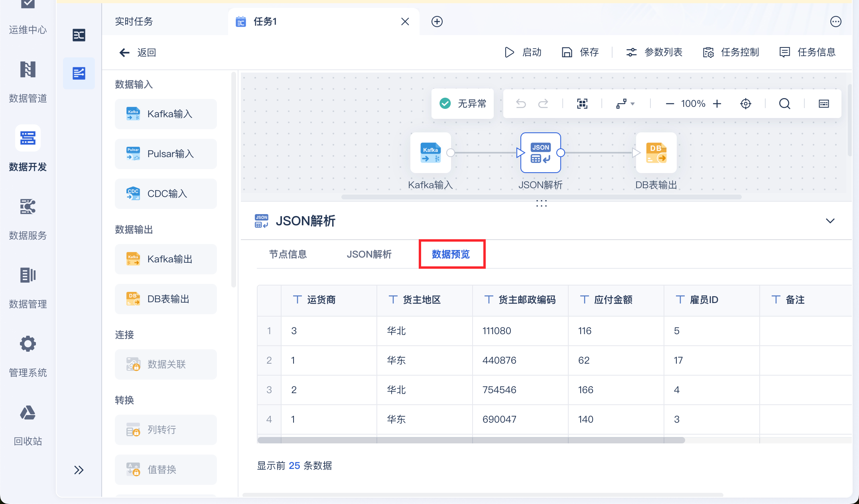Collapse the JSON解析 panel with chevron
The height and width of the screenshot is (504, 859).
coord(830,221)
